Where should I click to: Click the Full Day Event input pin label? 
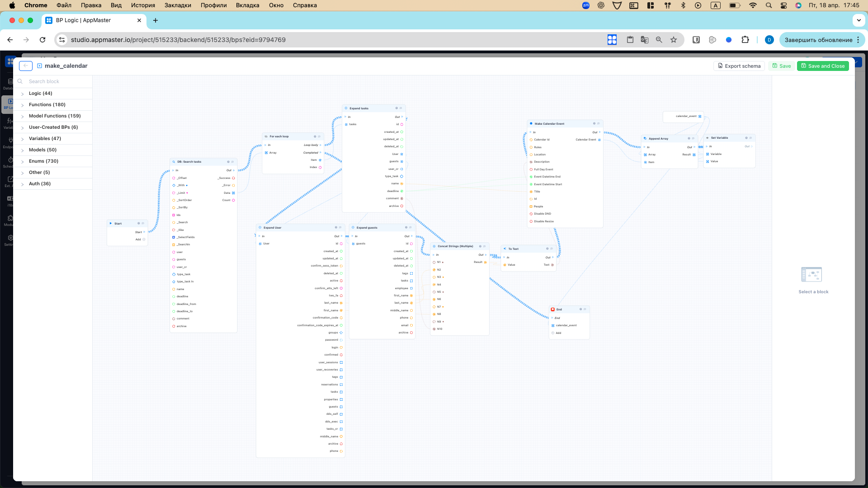pyautogui.click(x=543, y=169)
